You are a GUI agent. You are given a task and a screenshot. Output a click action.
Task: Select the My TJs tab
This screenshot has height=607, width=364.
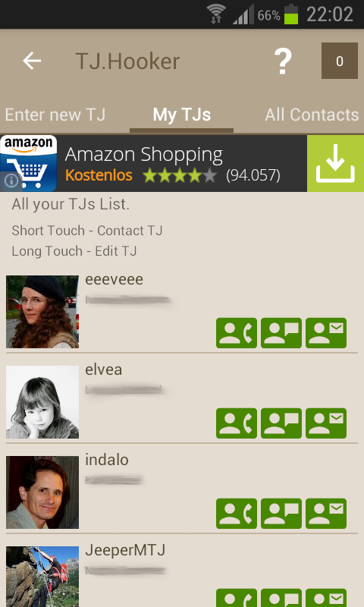182,115
